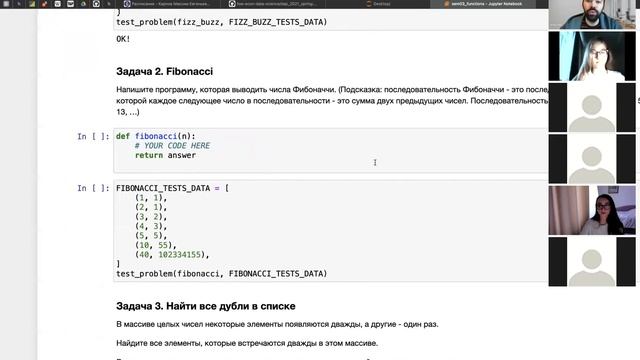Click the sentence 'В массиве целых чисел некоторые элементы'

point(277,324)
